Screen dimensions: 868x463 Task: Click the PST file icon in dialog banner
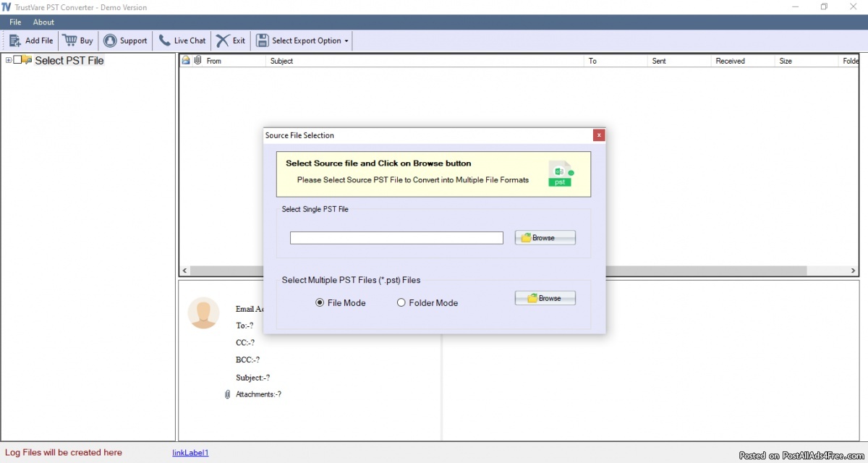tap(560, 174)
